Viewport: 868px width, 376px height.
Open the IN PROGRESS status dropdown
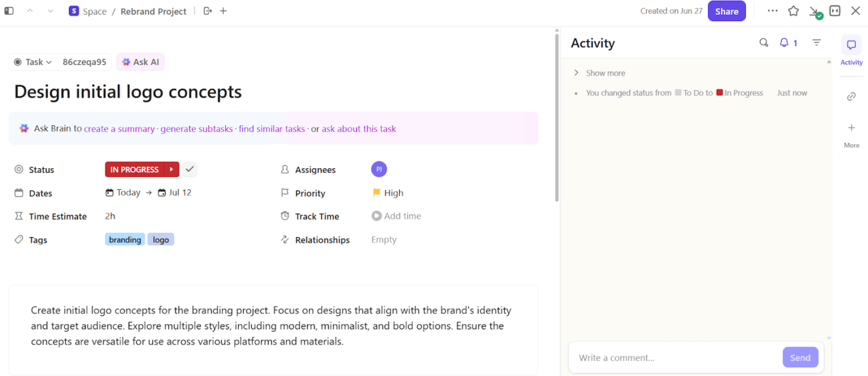pyautogui.click(x=142, y=169)
